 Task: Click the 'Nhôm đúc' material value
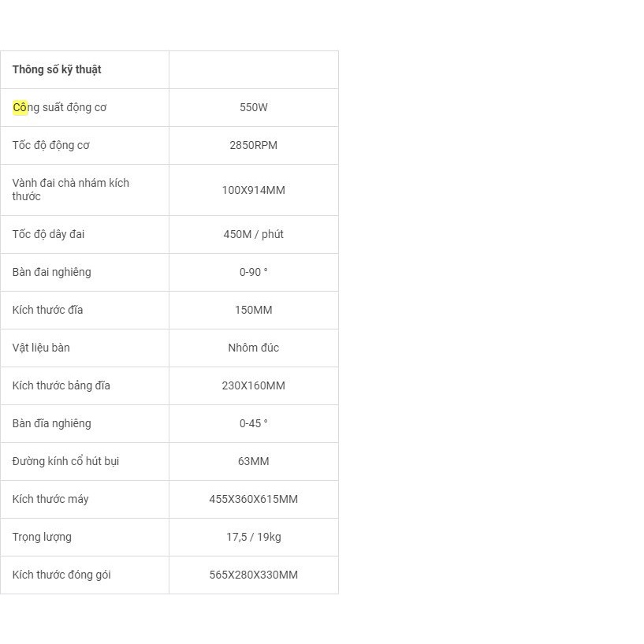click(253, 348)
